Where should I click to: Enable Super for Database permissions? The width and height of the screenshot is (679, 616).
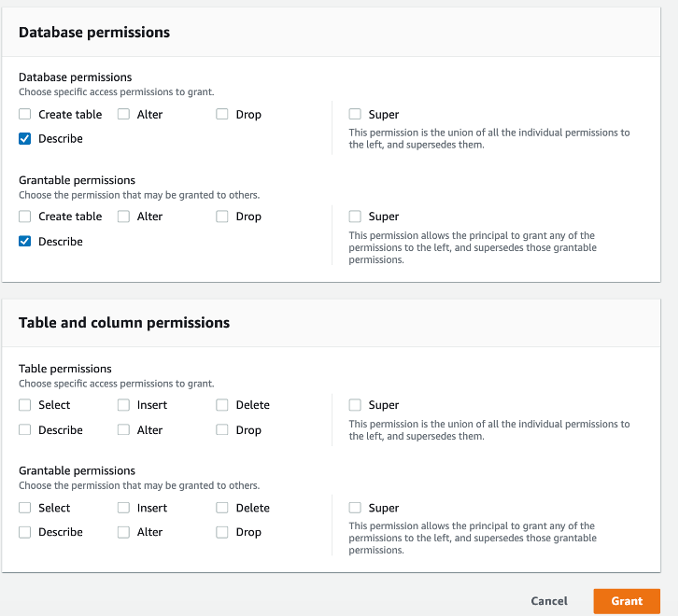tap(356, 115)
